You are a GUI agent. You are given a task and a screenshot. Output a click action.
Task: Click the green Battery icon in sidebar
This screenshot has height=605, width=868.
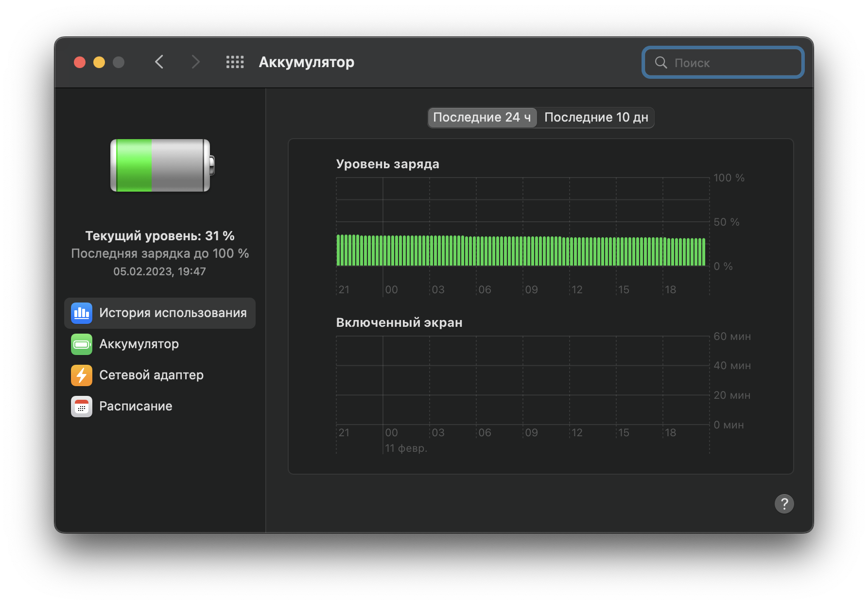81,344
